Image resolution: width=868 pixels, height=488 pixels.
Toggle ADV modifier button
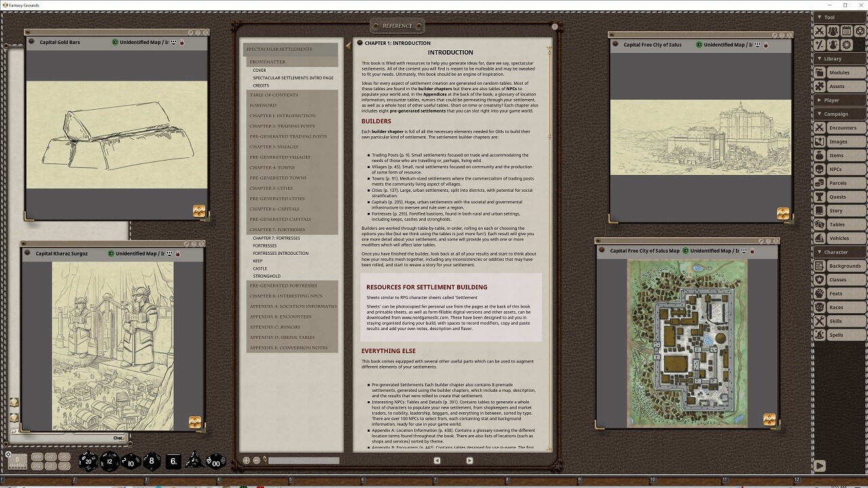(37, 457)
